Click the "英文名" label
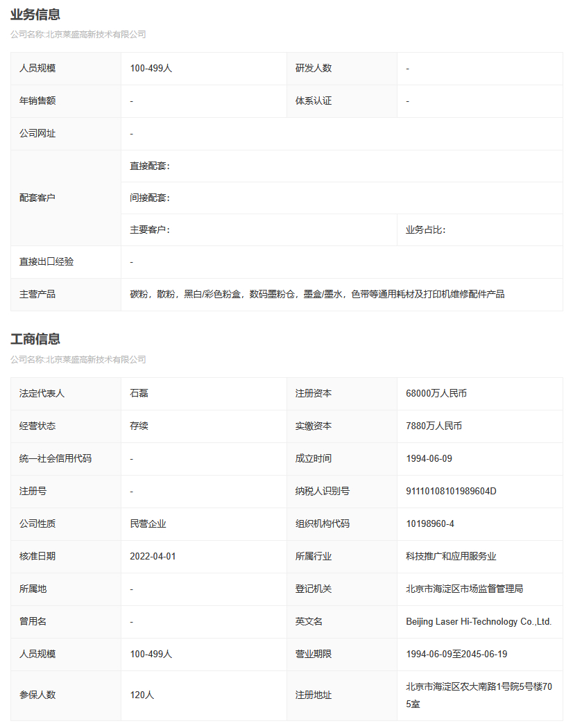The width and height of the screenshot is (573, 728). pos(309,622)
